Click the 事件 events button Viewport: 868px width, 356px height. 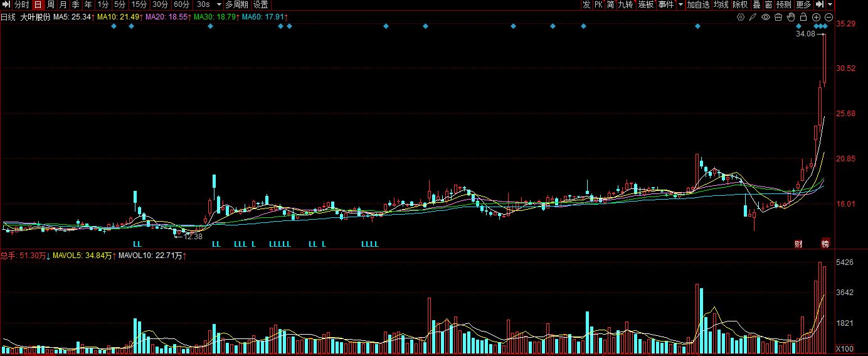tap(666, 4)
